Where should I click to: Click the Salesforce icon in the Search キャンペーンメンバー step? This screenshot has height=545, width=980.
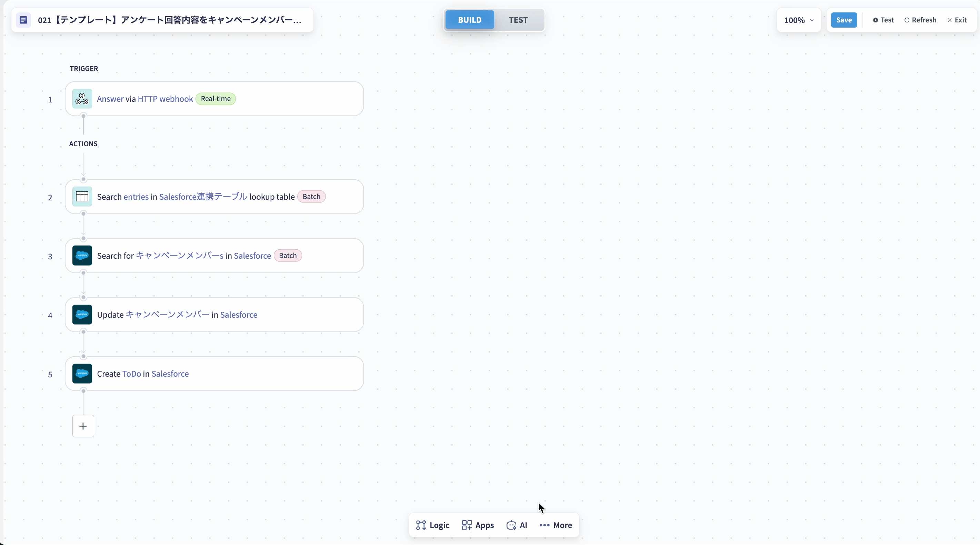click(x=82, y=255)
